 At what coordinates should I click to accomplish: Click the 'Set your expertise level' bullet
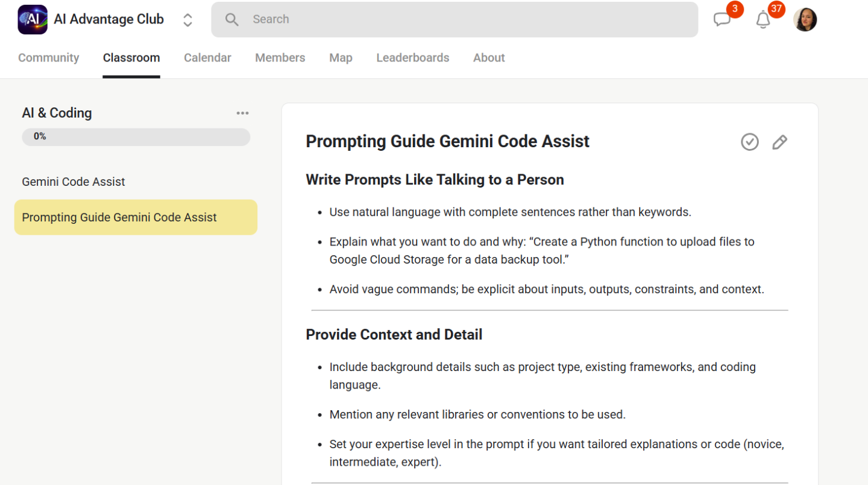(x=556, y=454)
